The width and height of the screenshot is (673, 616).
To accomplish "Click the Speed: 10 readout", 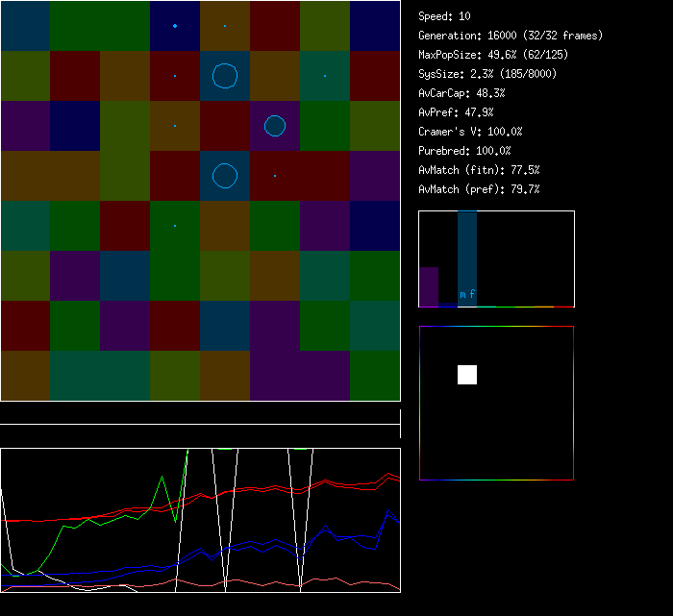I will pos(444,16).
